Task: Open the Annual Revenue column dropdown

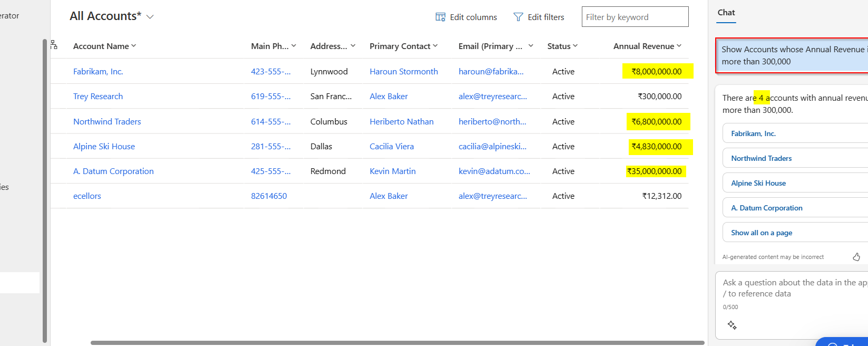Action: tap(679, 46)
